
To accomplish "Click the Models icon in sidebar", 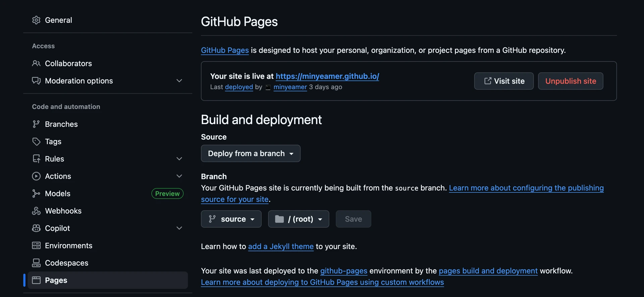I will coord(36,194).
